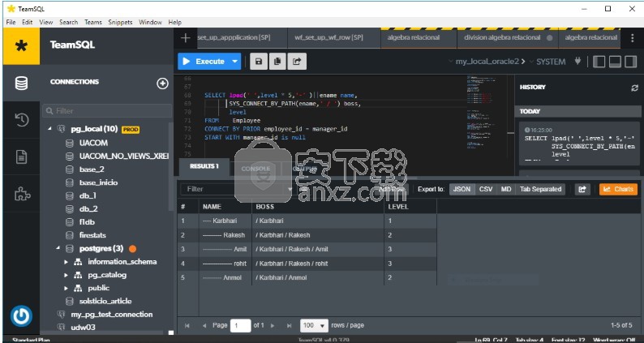Switch to bottom panel layout icon
The height and width of the screenshot is (343, 644).
[x=615, y=62]
